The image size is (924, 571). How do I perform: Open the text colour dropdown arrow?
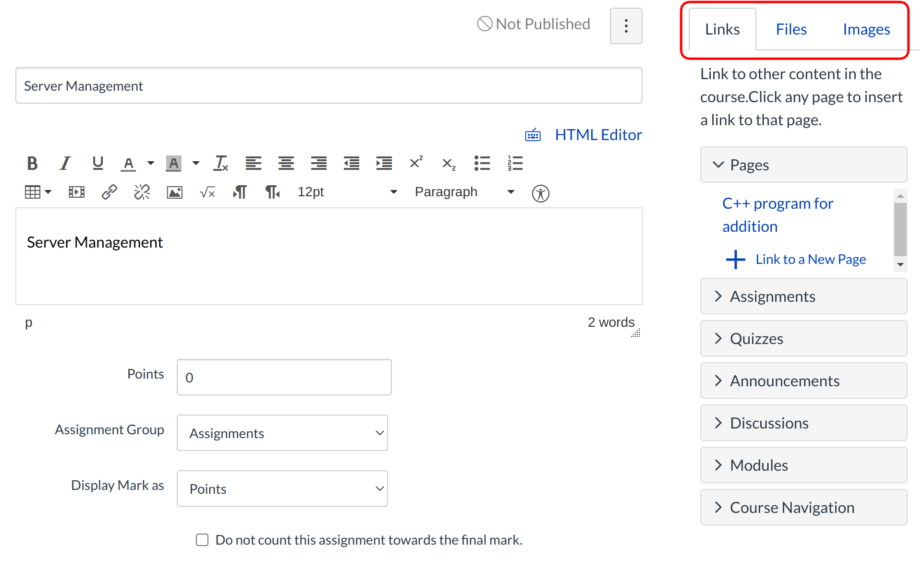(x=151, y=164)
